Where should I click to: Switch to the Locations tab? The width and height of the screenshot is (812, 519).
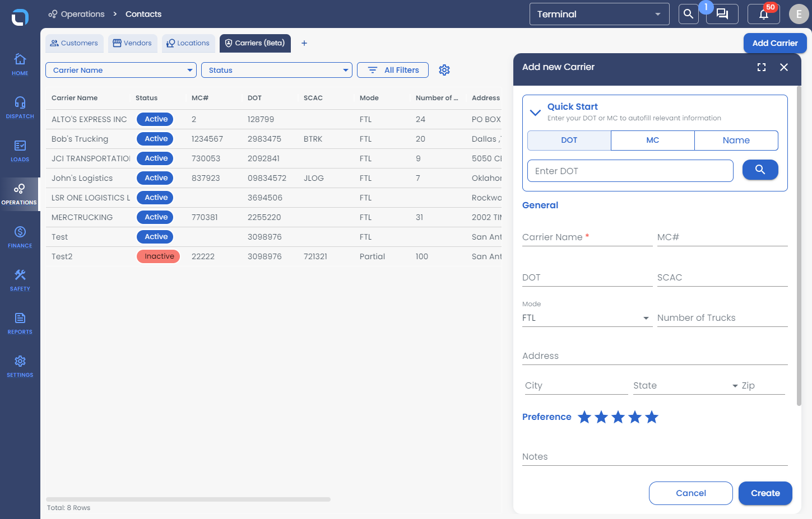[x=188, y=43]
